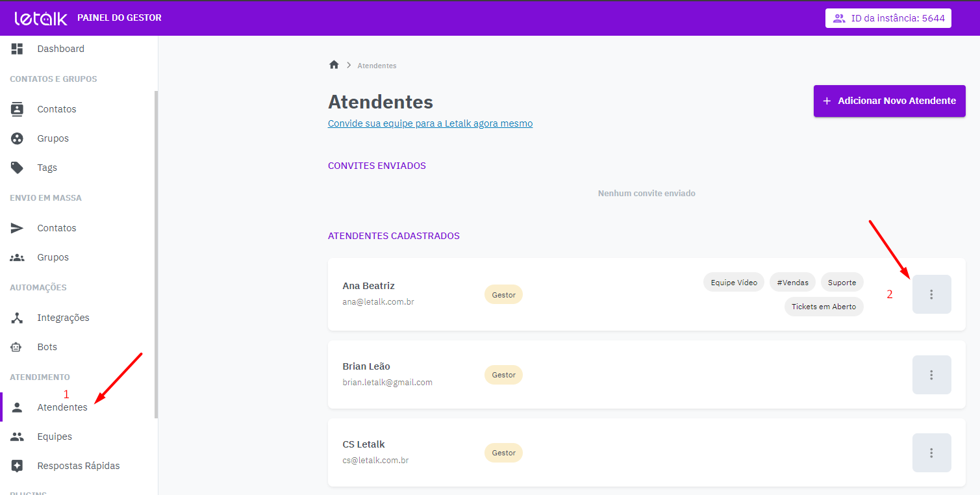Viewport: 980px width, 495px height.
Task: Click the name CS Letalk
Action: [x=364, y=444]
